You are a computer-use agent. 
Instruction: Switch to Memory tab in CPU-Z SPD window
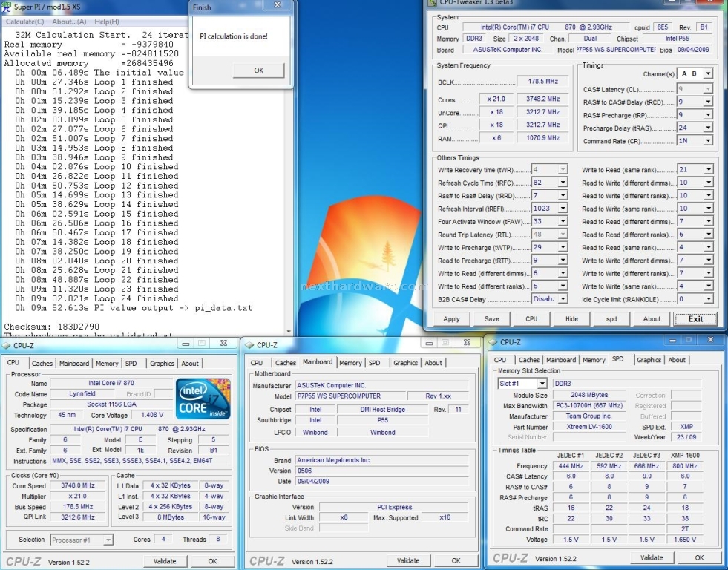pos(594,360)
